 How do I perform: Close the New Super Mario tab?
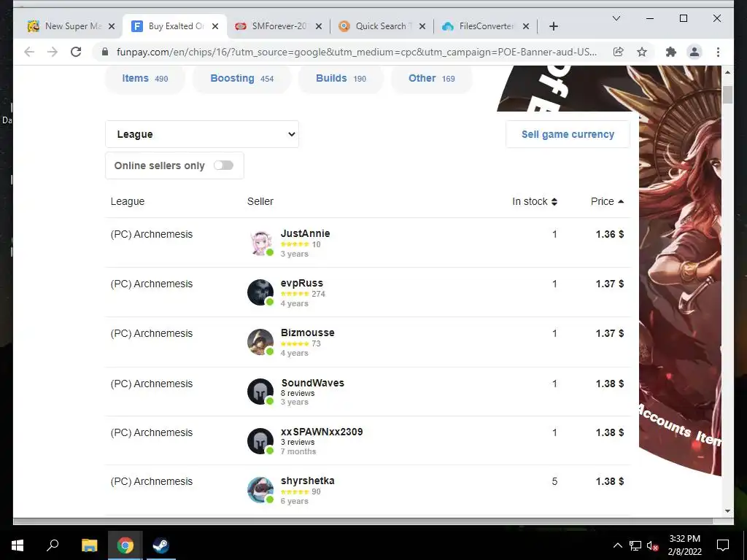pos(112,26)
